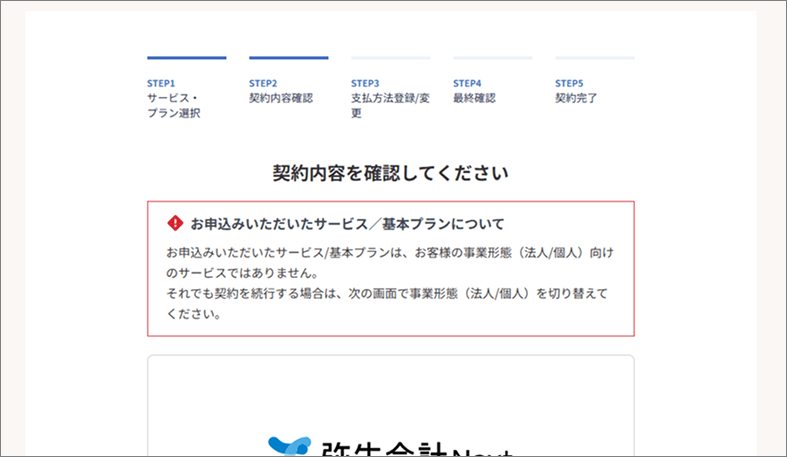The image size is (787, 457).
Task: Click the STEP4 label
Action: 467,83
